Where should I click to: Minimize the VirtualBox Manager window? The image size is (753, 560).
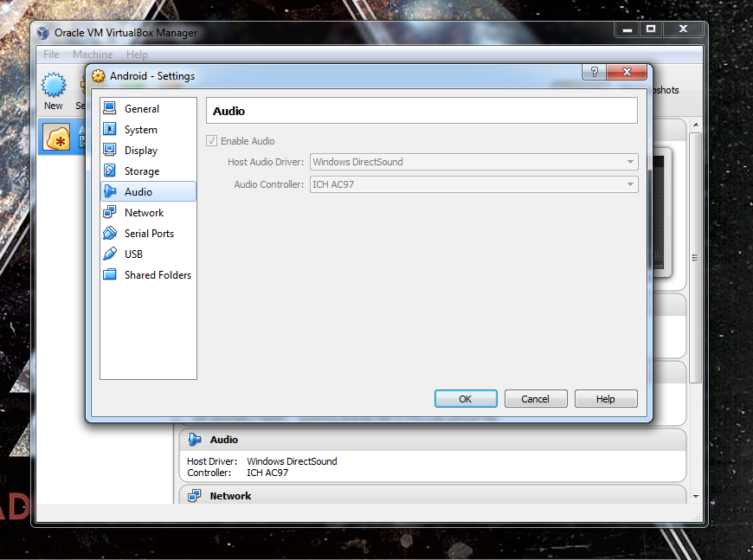[627, 29]
